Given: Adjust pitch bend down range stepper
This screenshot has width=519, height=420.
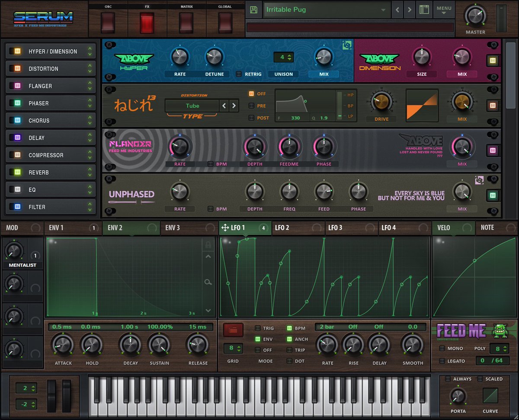Looking at the screenshot, I should tap(26, 404).
